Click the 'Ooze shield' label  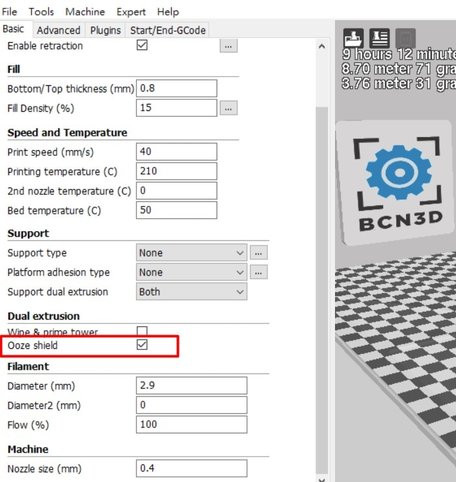(33, 345)
